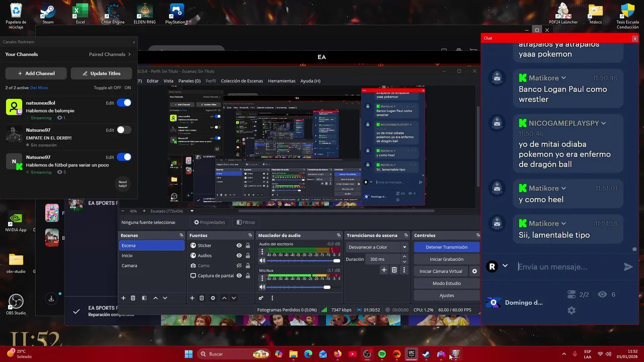Open Paneles (D) menu

[x=189, y=81]
